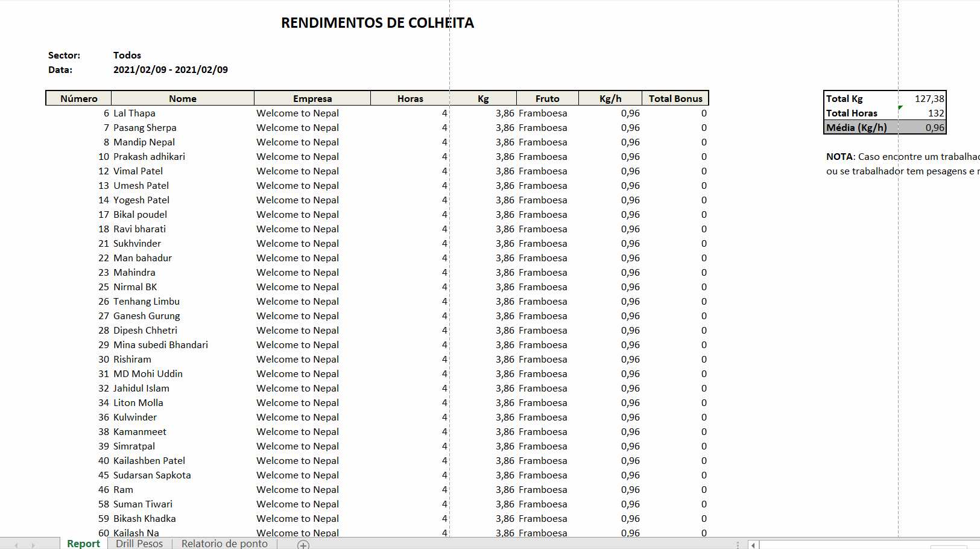Screen dimensions: 980x549
Task: Select the name cell Umesh Patel
Action: pyautogui.click(x=141, y=185)
